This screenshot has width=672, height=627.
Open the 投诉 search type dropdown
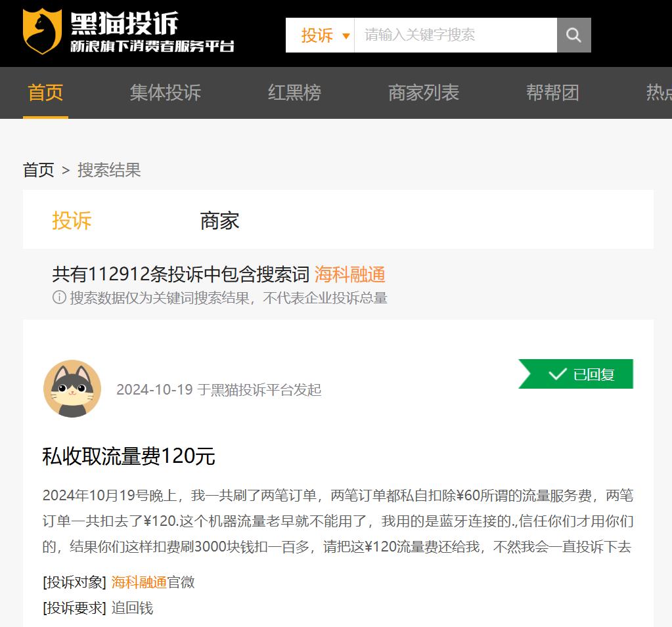(320, 35)
